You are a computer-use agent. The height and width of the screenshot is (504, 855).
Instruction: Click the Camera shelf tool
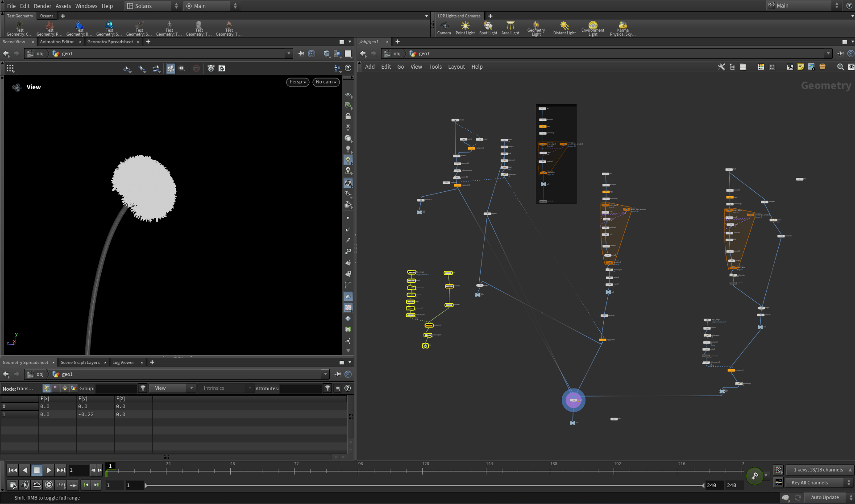pos(444,28)
